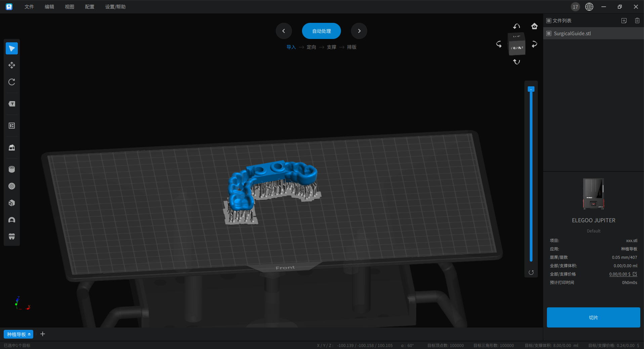Select the arrow selection tool
This screenshot has width=644, height=349.
[x=12, y=48]
